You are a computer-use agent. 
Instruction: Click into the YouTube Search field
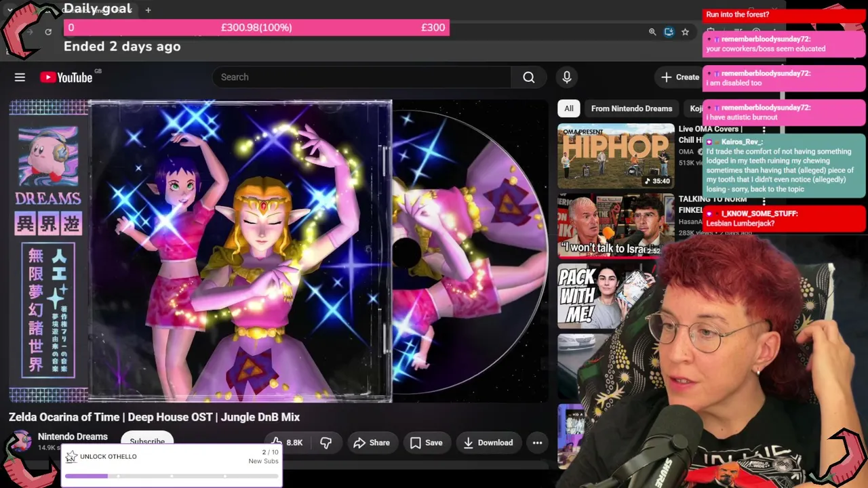[362, 77]
